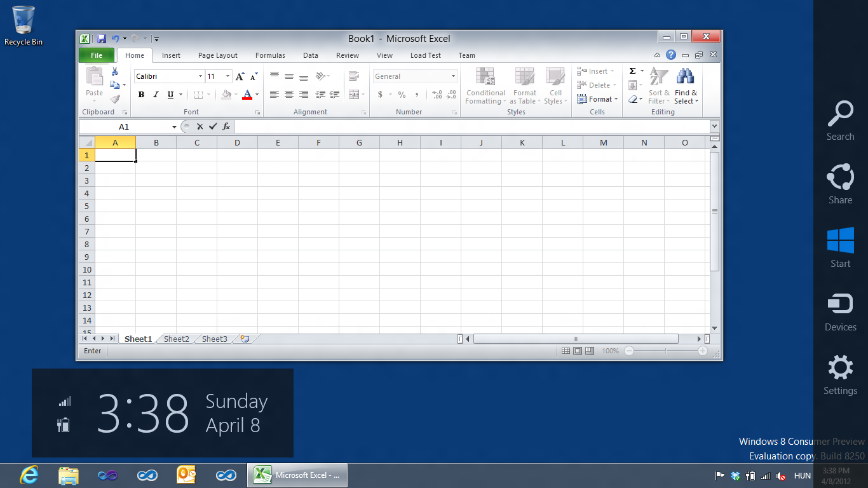Open the Format cells dropdown
Image resolution: width=868 pixels, height=488 pixels.
(597, 99)
